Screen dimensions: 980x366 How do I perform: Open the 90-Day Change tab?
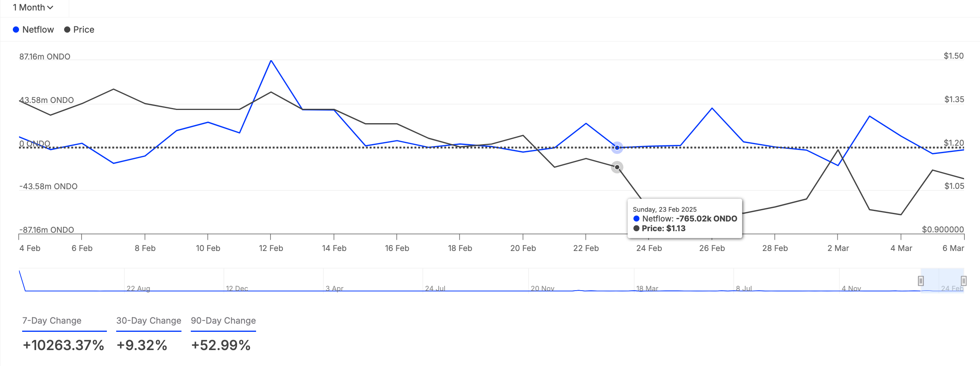(223, 321)
